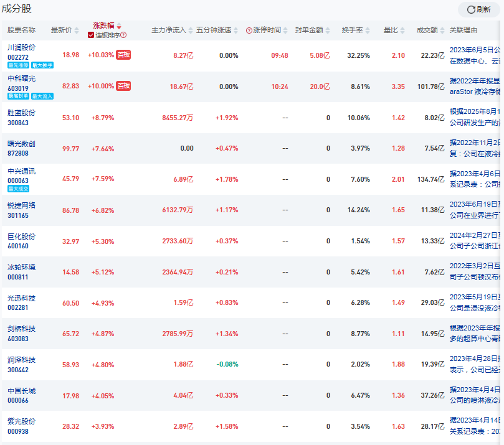
Task: Click the 最先涨停 tag under 川润股份
Action: pyautogui.click(x=18, y=65)
